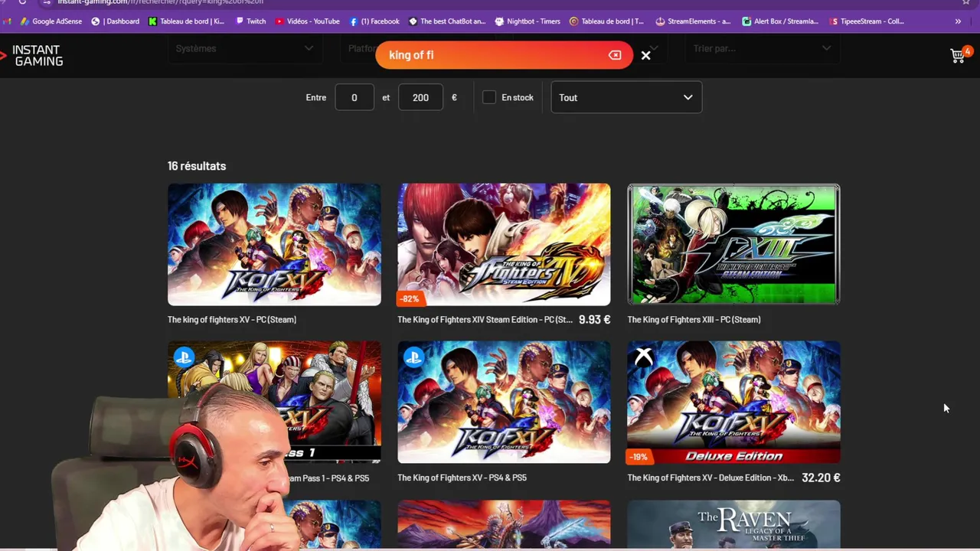Click the Instant Gaming logo
The width and height of the screenshot is (980, 551).
pyautogui.click(x=32, y=55)
